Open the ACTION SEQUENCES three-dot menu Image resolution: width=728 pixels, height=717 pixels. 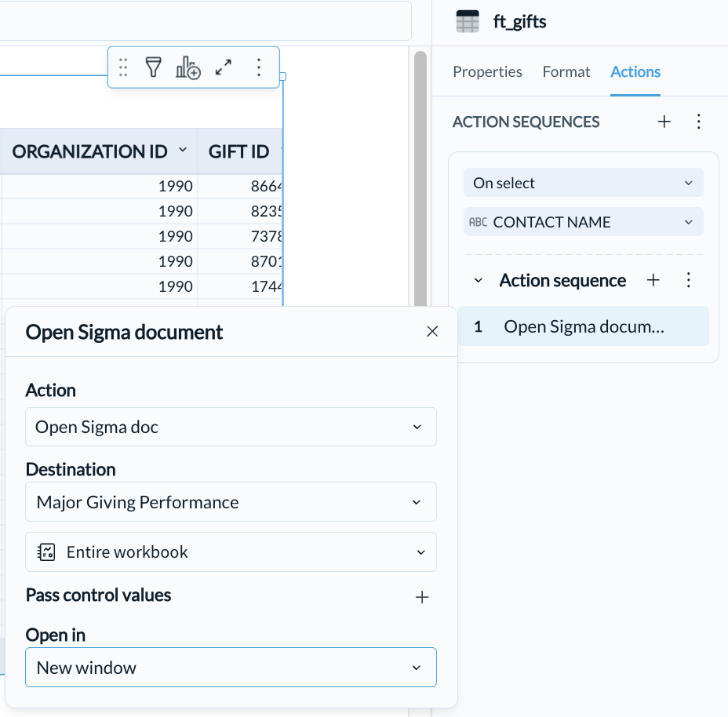699,122
